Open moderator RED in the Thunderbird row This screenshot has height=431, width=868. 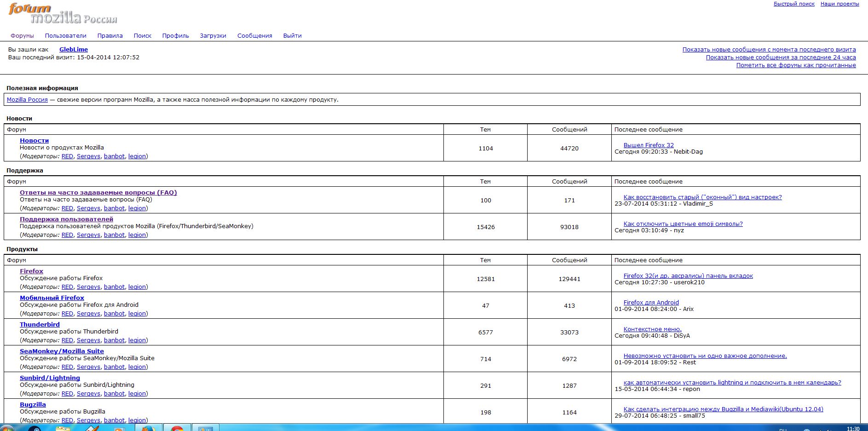pos(67,340)
